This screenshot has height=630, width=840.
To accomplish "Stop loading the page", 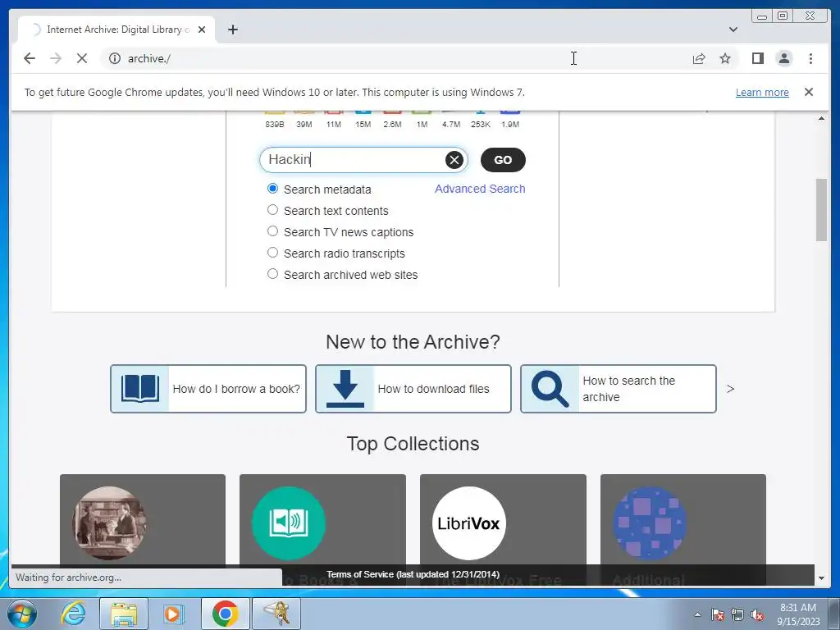I will 82,58.
